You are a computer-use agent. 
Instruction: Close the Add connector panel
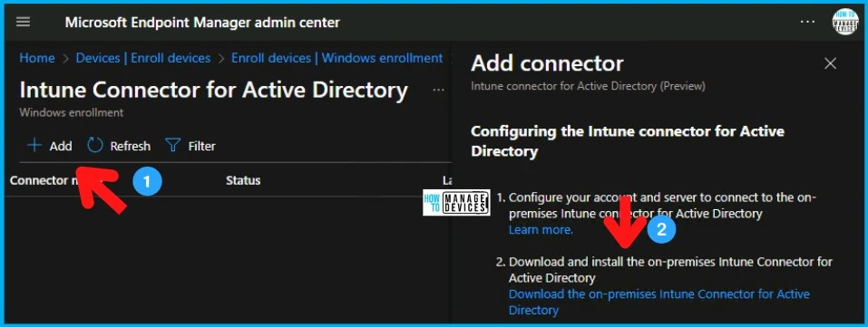tap(830, 63)
